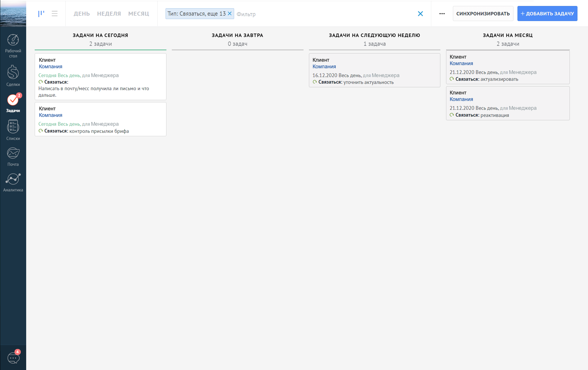This screenshot has width=588, height=370.
Task: Select the МЕСЯЦ view tab
Action: click(139, 14)
